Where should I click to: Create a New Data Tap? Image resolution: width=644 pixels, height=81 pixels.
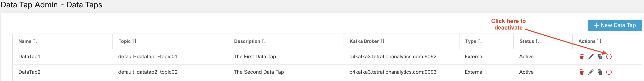(x=615, y=25)
